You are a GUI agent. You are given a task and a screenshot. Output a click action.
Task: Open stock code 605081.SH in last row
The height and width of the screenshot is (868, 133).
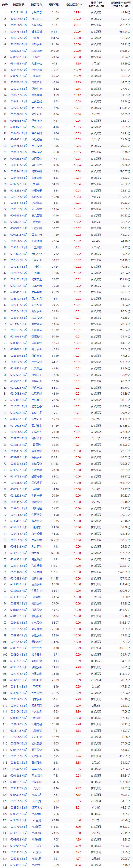coord(17,864)
